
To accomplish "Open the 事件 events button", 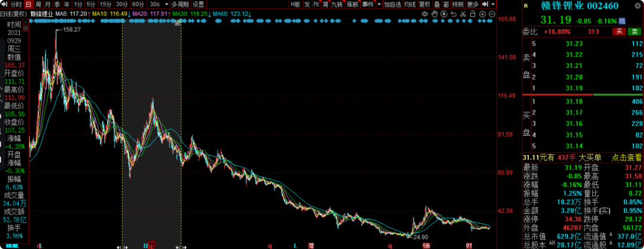I will [x=367, y=5].
